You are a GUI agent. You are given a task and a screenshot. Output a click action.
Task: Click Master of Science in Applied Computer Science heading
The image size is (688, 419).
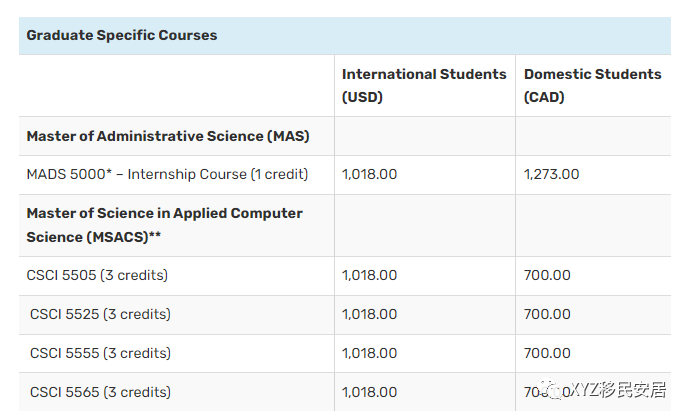click(x=164, y=225)
